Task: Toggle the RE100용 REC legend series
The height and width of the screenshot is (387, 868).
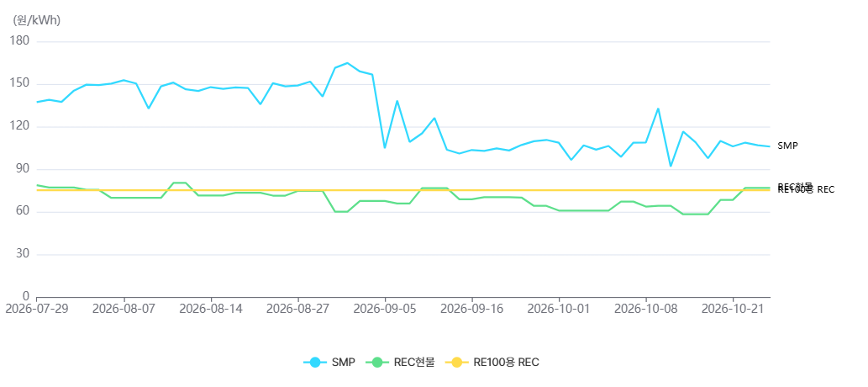Action: point(492,363)
